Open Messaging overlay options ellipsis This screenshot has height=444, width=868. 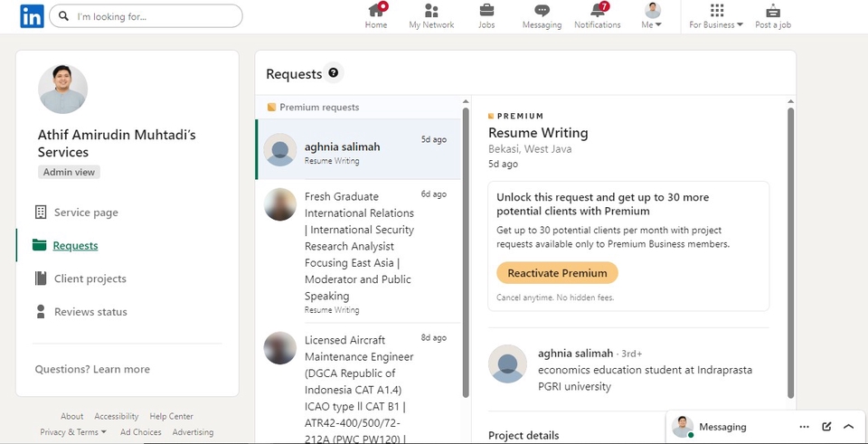(x=805, y=427)
